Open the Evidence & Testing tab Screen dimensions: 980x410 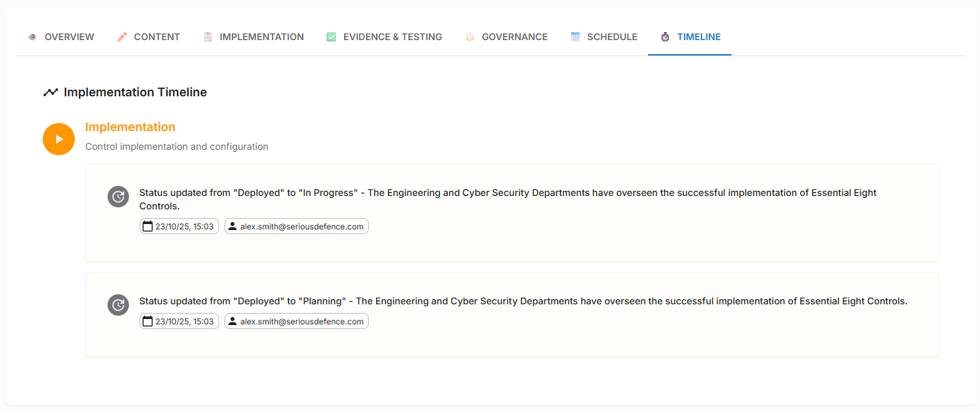pyautogui.click(x=384, y=37)
